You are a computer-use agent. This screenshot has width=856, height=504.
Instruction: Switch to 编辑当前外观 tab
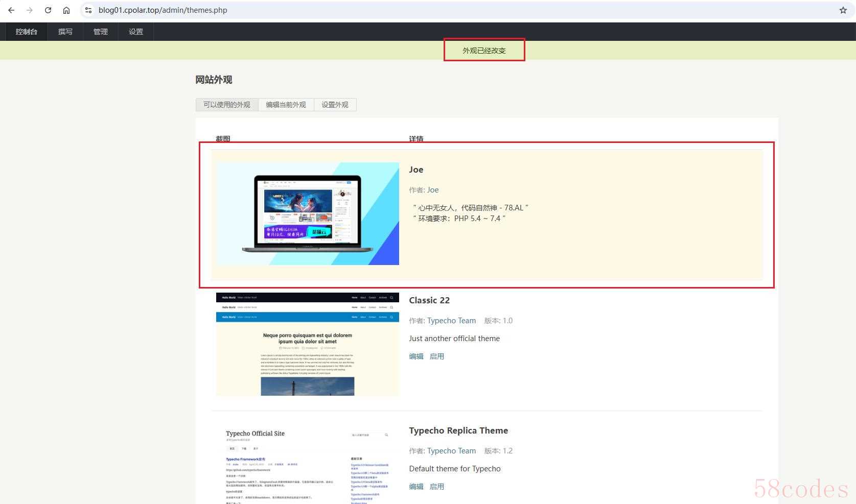click(286, 105)
